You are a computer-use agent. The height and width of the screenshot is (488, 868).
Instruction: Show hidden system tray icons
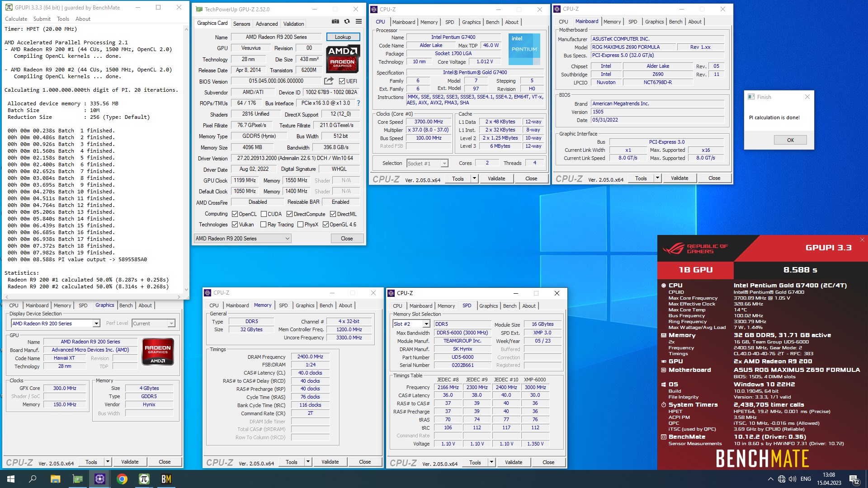(770, 479)
